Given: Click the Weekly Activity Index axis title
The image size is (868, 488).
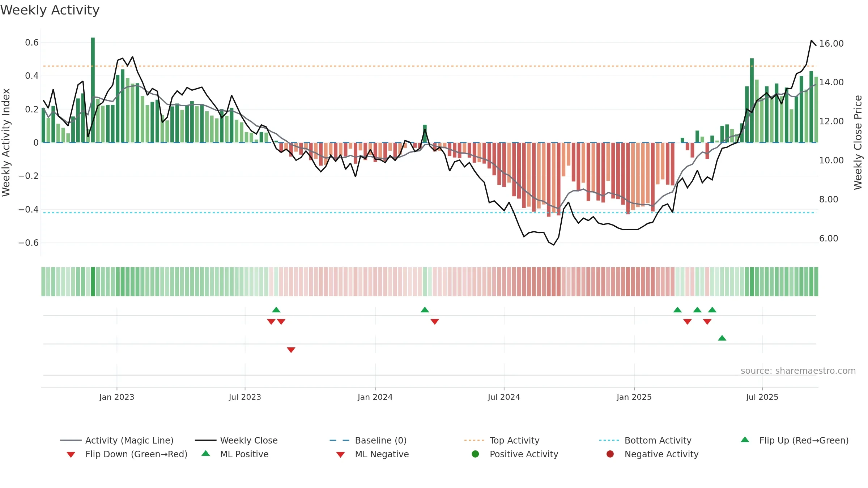Looking at the screenshot, I should (x=6, y=142).
